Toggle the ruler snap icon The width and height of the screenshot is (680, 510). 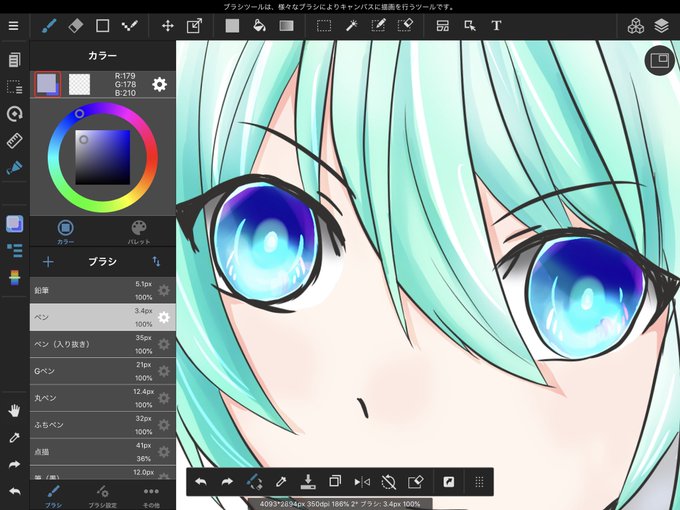[14, 141]
